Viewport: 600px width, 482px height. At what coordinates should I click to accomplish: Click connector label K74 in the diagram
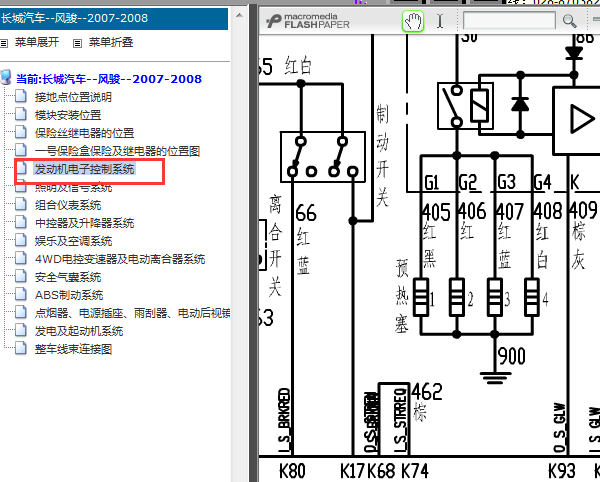(415, 471)
